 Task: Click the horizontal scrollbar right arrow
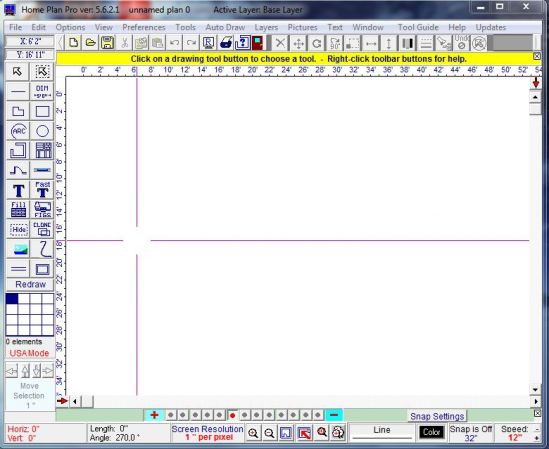coord(537,401)
